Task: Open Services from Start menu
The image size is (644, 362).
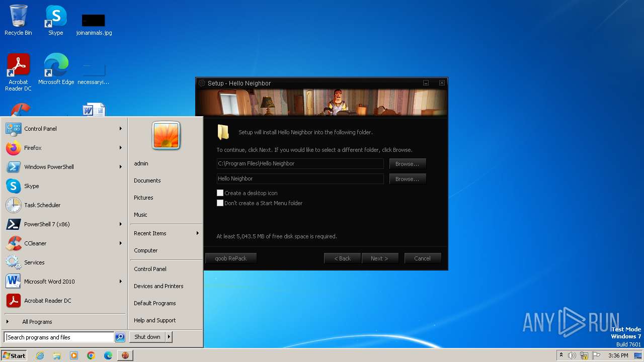Action: pyautogui.click(x=64, y=262)
